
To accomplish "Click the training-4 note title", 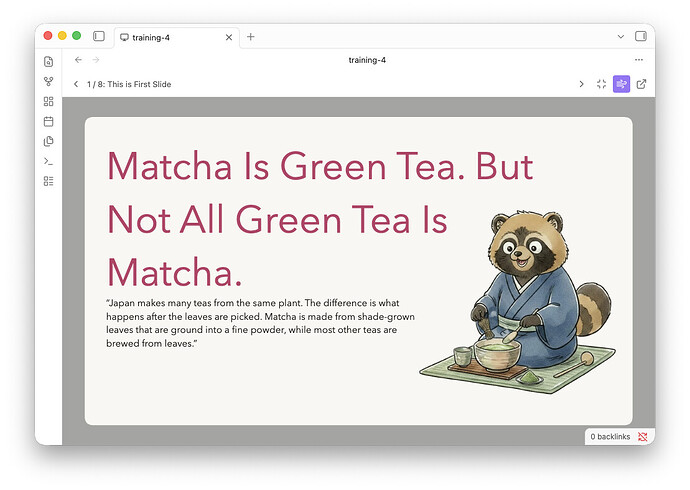I will pyautogui.click(x=367, y=60).
